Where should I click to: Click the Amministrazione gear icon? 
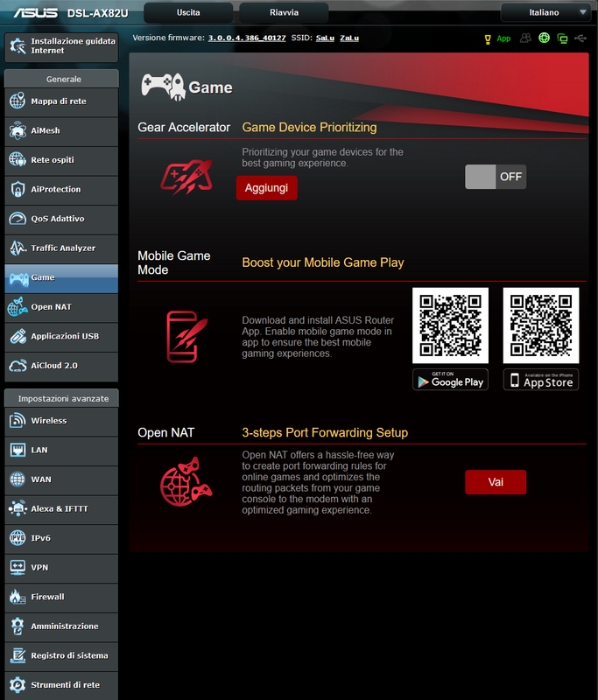point(18,626)
